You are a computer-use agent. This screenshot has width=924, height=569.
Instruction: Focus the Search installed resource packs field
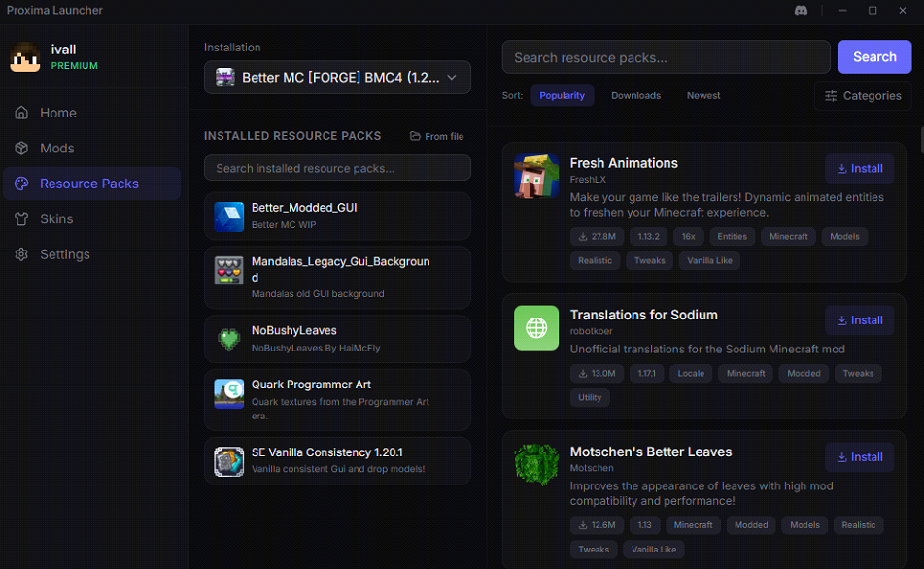coord(337,168)
